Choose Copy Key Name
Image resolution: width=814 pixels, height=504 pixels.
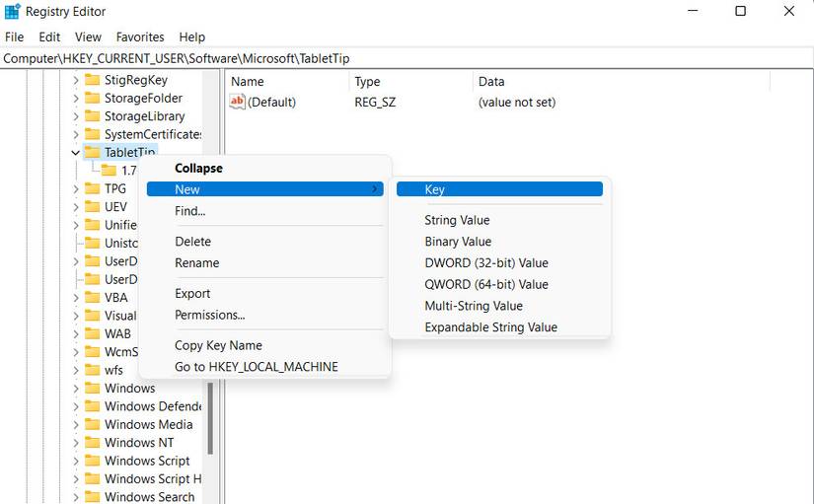[265, 345]
